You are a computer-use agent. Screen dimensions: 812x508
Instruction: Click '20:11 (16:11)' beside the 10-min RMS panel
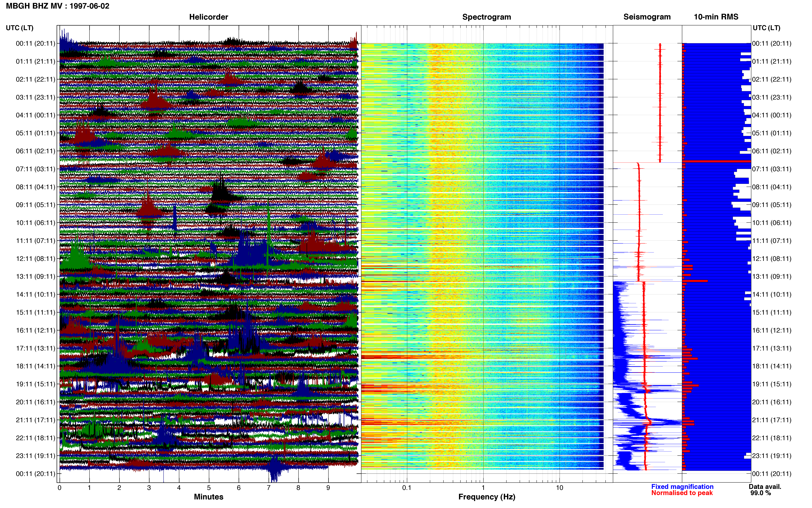(772, 402)
